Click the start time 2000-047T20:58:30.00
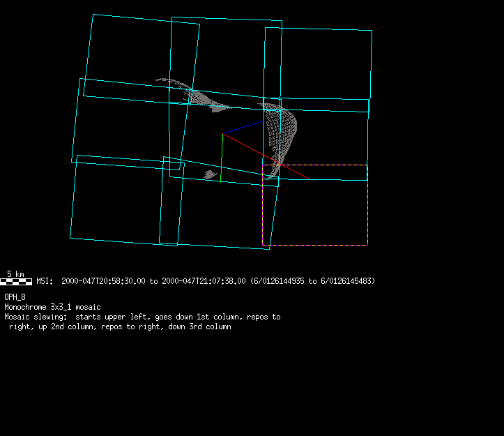 point(104,281)
